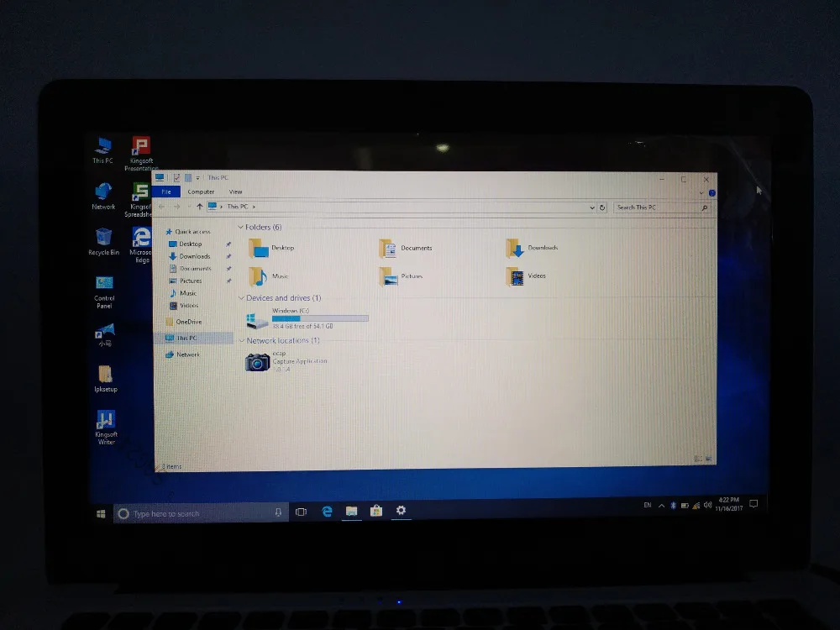Open the Windows Start menu
This screenshot has height=630, width=840.
(x=101, y=514)
